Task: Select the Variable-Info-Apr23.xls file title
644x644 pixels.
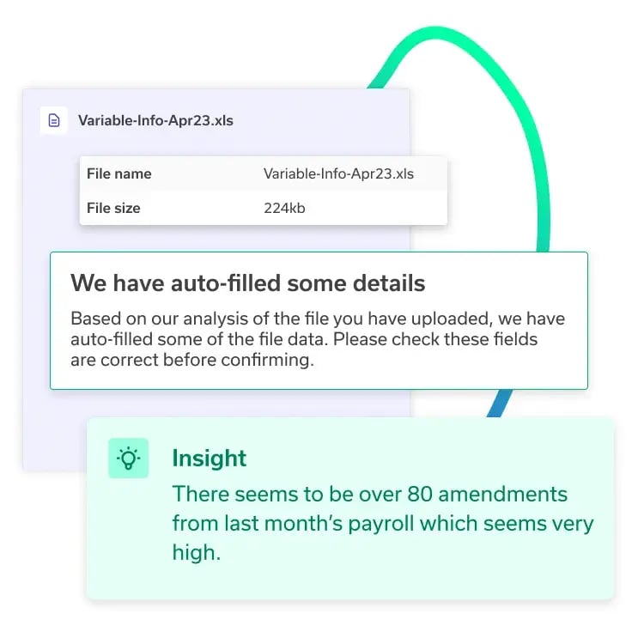Action: tap(155, 120)
